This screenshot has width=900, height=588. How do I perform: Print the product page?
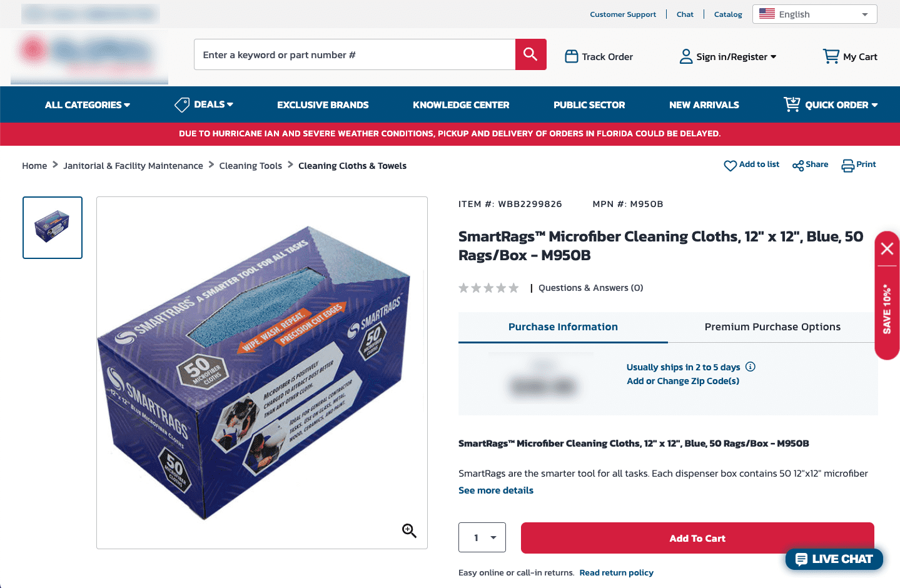coord(859,165)
